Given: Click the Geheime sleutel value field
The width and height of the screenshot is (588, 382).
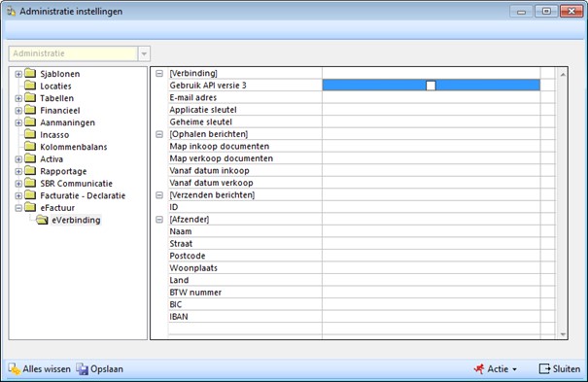Looking at the screenshot, I should pyautogui.click(x=432, y=122).
